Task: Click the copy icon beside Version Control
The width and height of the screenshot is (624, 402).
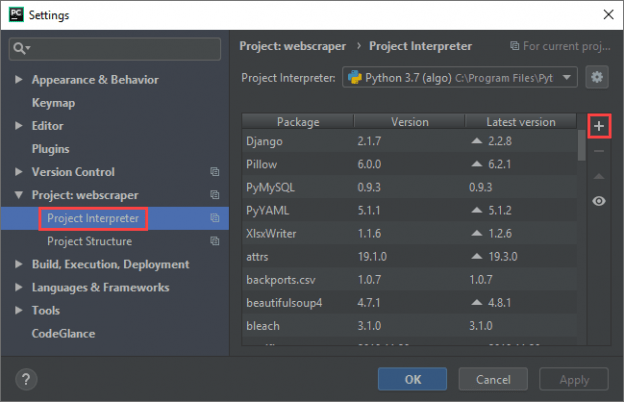Action: tap(214, 172)
